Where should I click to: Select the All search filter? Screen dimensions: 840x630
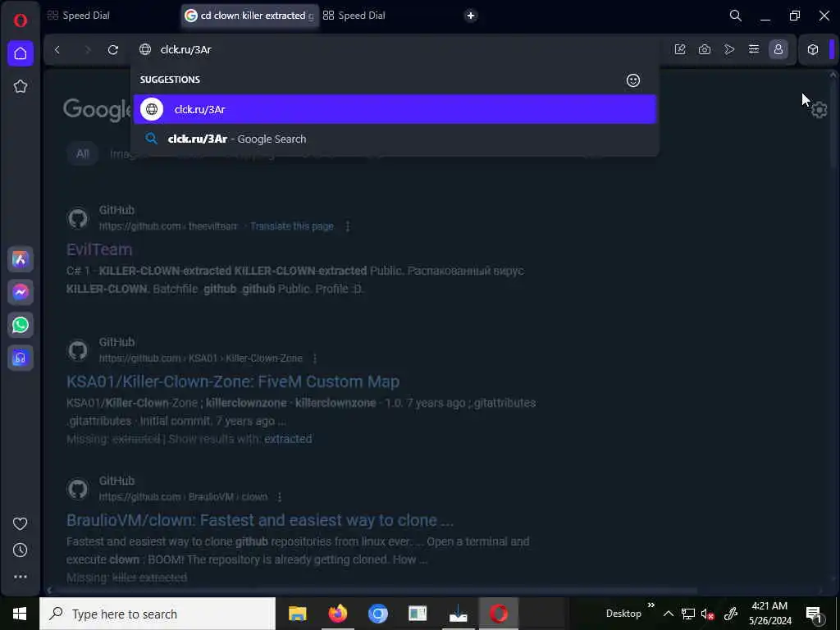(83, 153)
